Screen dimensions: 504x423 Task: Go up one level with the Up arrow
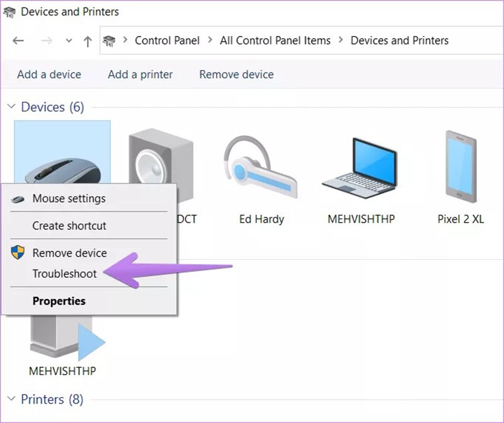88,41
